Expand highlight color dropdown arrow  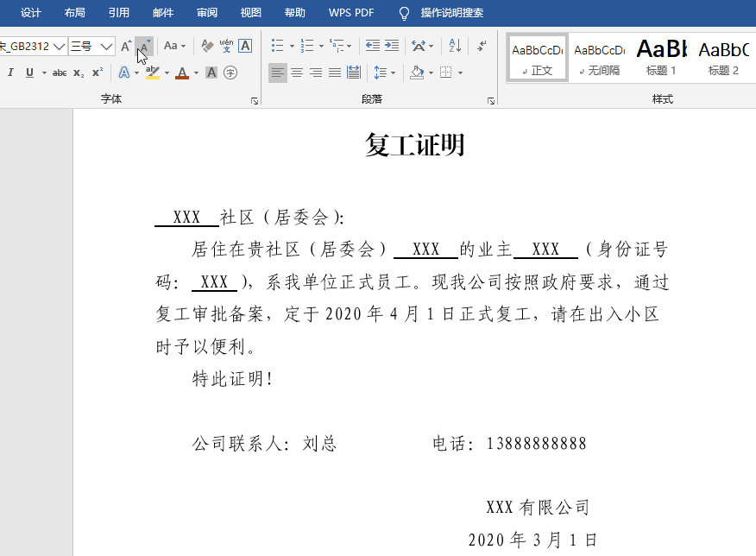point(167,73)
